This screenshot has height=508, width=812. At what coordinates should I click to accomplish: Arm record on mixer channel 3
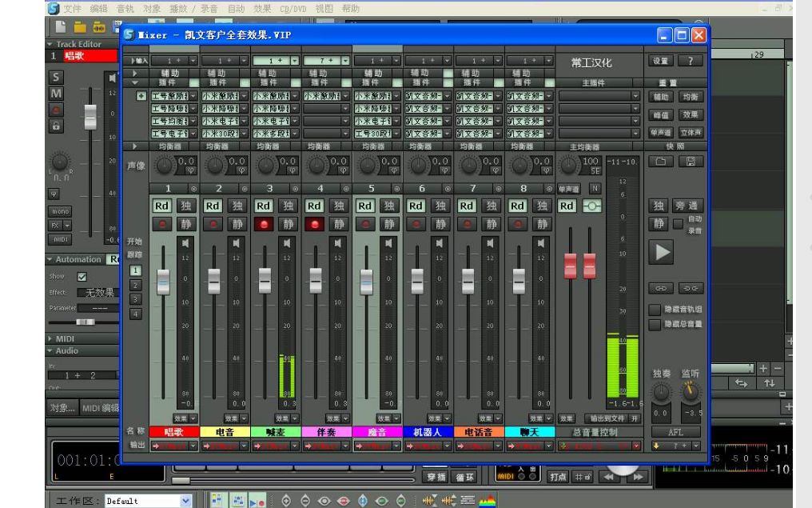(264, 225)
